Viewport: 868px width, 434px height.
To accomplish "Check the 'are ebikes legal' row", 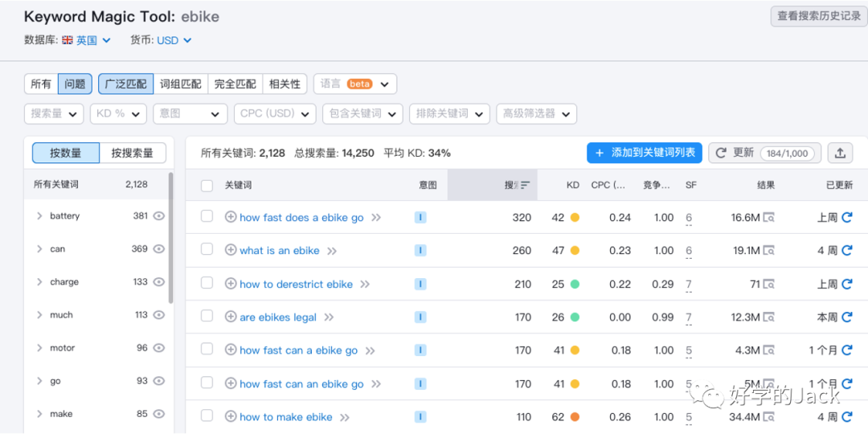I will [x=207, y=316].
